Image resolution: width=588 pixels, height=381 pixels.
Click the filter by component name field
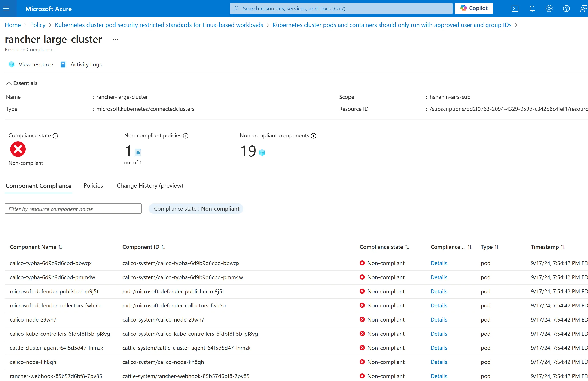coord(73,209)
